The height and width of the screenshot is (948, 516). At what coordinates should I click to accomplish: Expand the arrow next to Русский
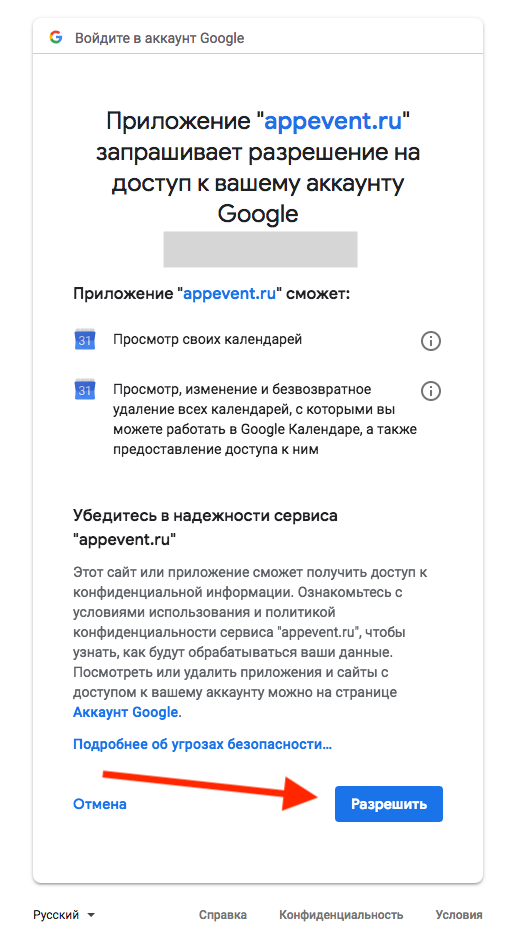pyautogui.click(x=91, y=915)
